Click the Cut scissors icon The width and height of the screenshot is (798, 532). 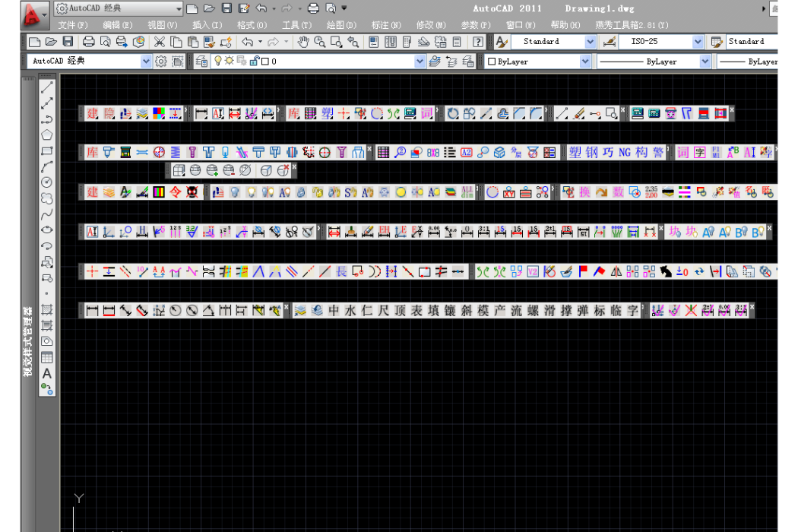click(160, 42)
